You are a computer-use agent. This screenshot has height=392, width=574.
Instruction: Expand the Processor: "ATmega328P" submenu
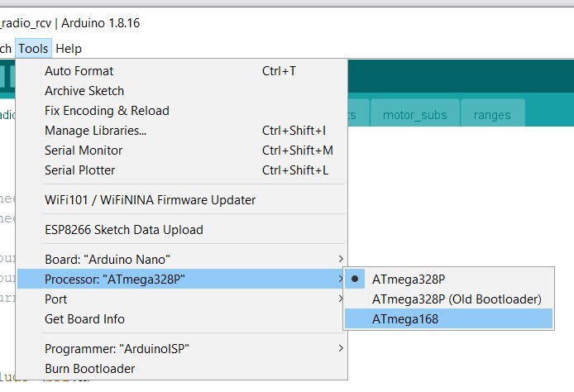pyautogui.click(x=115, y=280)
